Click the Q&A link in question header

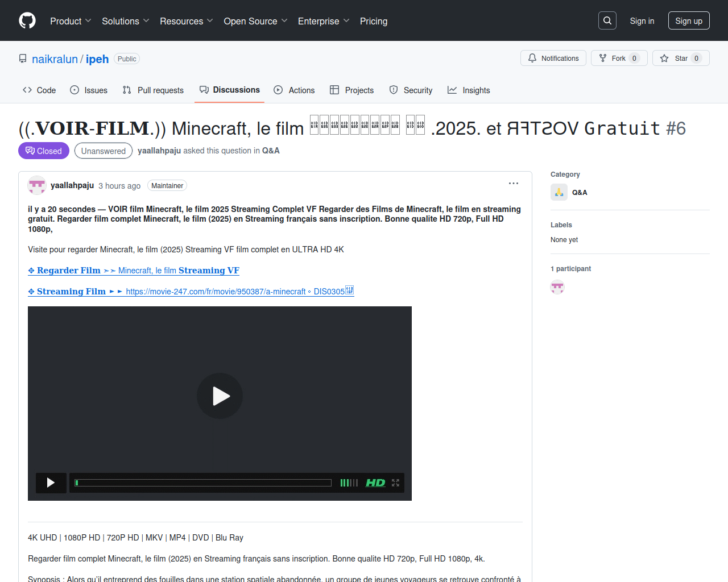point(271,151)
